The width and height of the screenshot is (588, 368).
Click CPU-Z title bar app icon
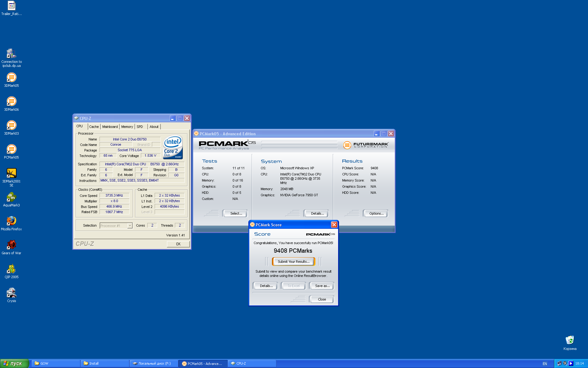pos(76,118)
